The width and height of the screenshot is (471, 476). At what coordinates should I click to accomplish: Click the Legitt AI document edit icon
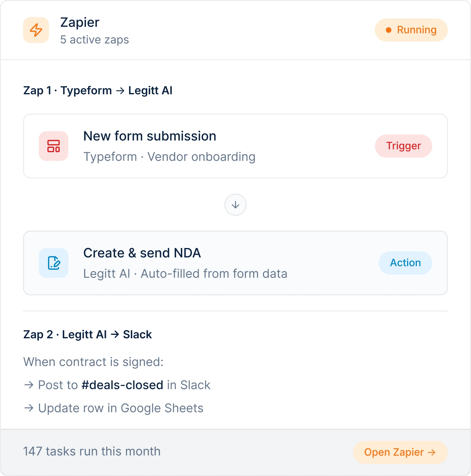tap(53, 263)
